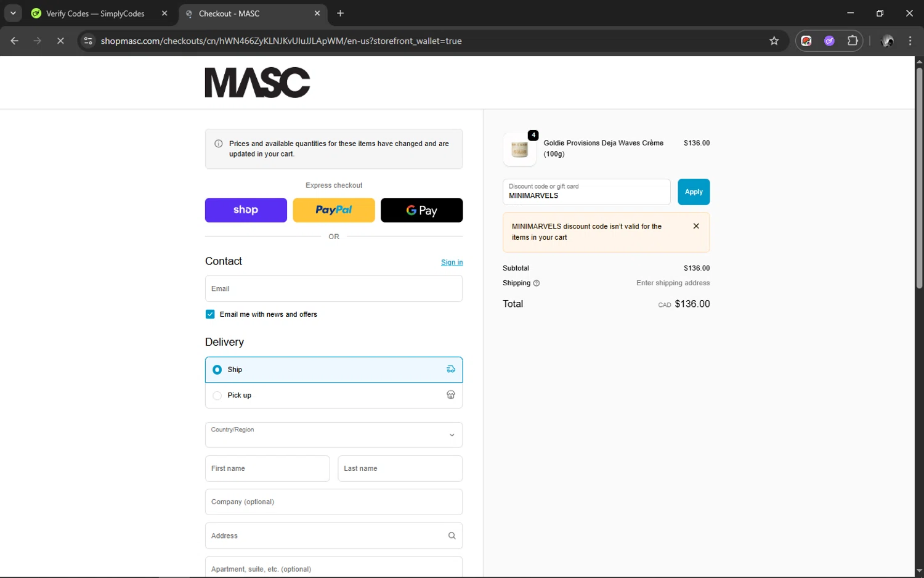Uncheck Email me with news and offers
Screen dimensions: 924x578
tap(210, 314)
